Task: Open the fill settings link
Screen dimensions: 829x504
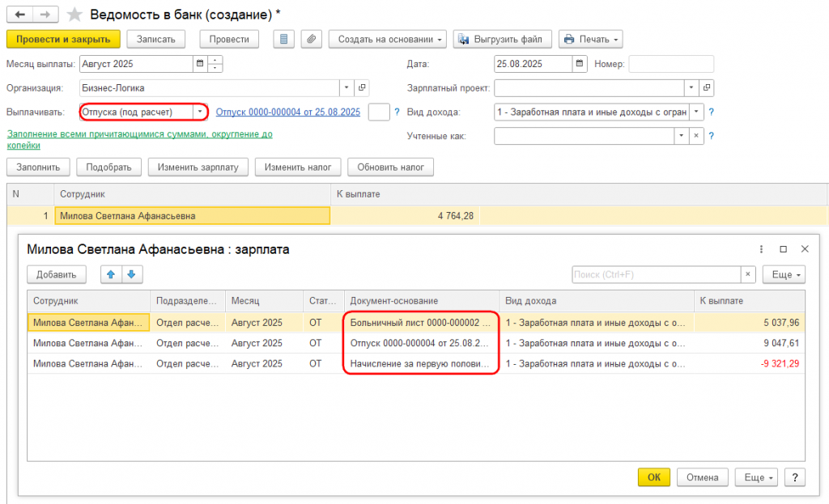Action: pos(139,139)
